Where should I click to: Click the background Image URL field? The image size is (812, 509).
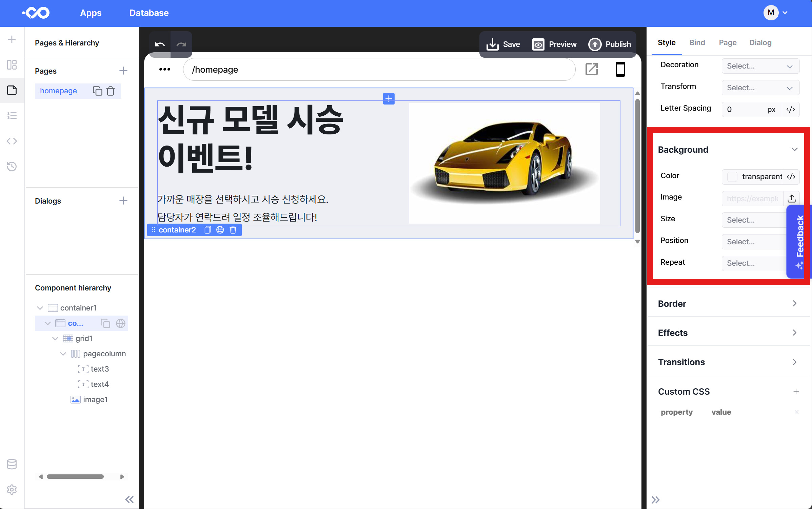[x=752, y=199]
